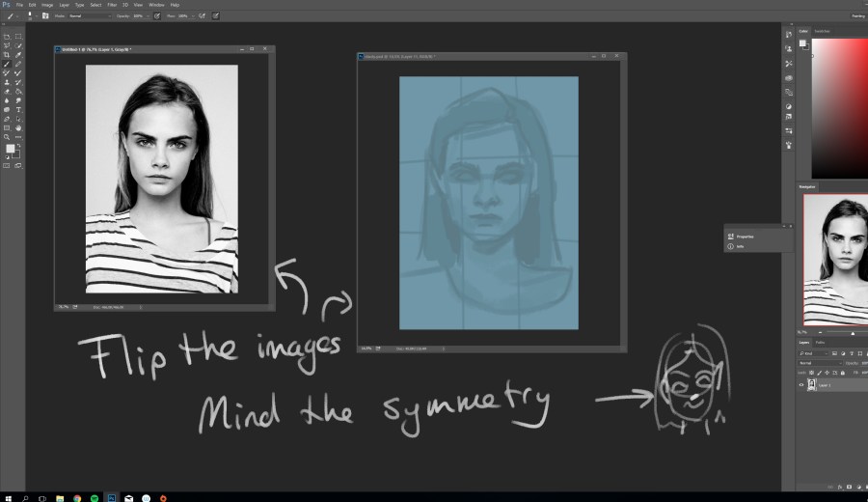Viewport: 868px width, 502px height.
Task: Open the brush blending Mode dropdown
Action: point(89,15)
